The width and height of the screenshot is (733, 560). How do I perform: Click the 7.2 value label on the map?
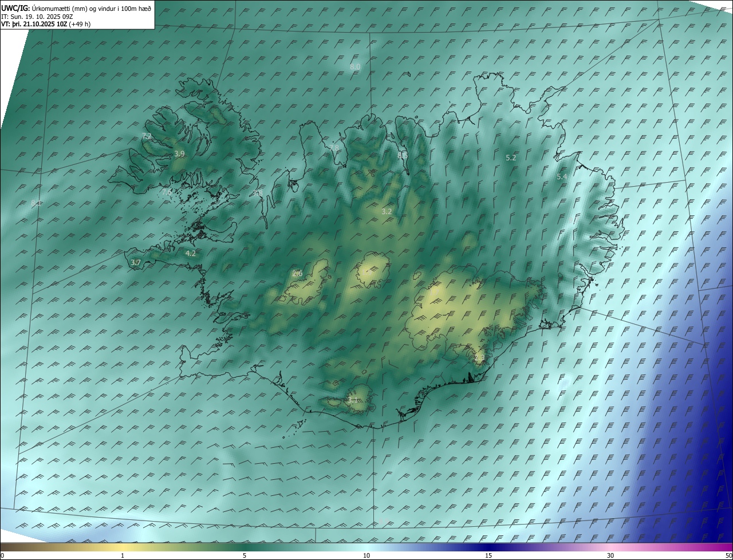coord(147,136)
